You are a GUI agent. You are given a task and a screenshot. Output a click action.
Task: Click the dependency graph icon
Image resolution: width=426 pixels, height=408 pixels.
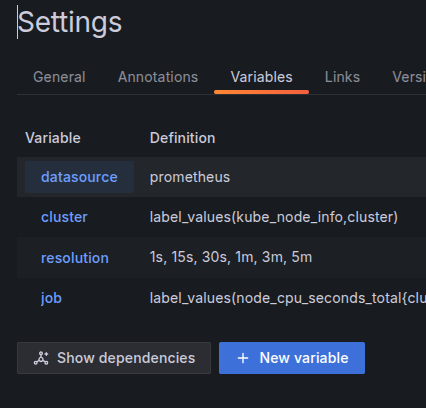pos(41,358)
